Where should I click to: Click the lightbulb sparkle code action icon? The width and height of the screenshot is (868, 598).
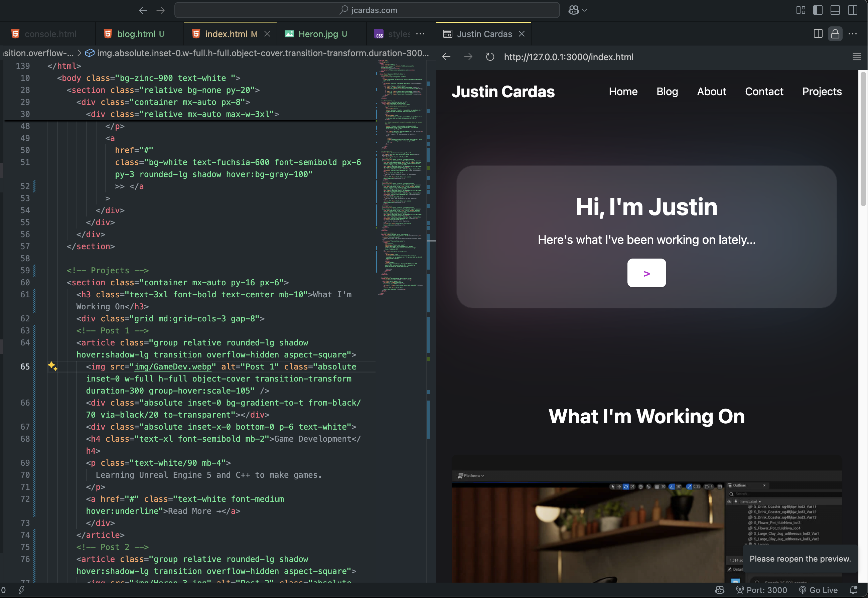point(52,366)
